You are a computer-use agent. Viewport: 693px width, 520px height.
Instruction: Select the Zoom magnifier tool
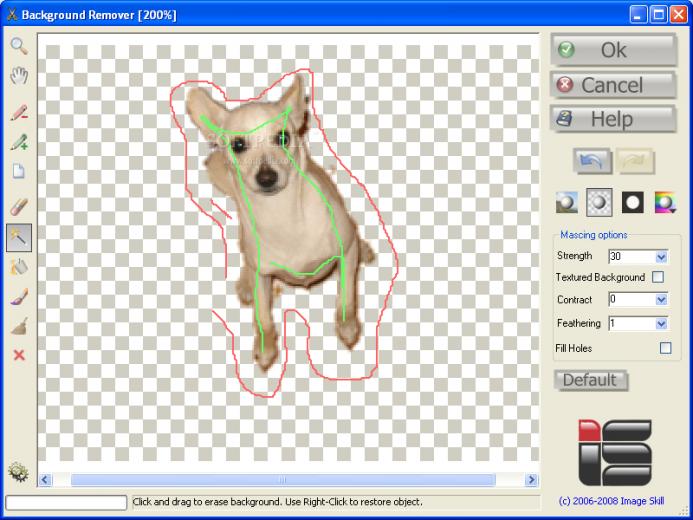[x=19, y=46]
